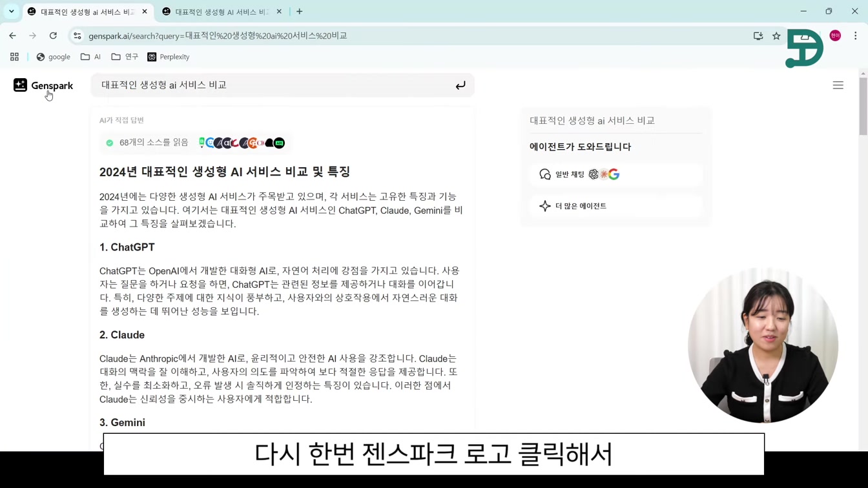Click the OpenAI logo in 일반 채팅 row
This screenshot has width=868, height=488.
tap(594, 174)
